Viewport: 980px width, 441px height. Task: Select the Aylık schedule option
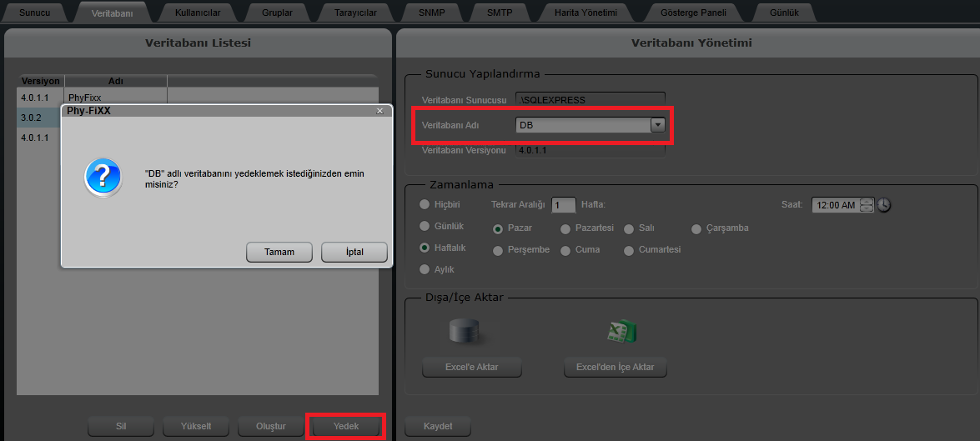(x=425, y=269)
